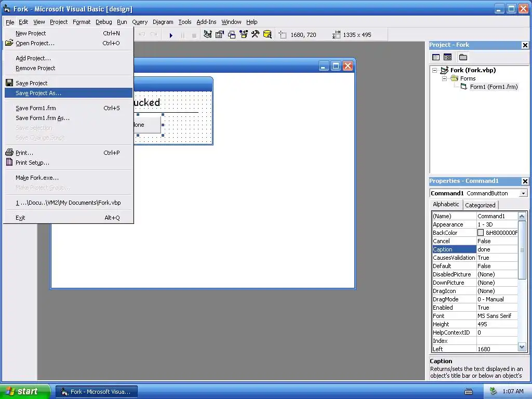Image resolution: width=532 pixels, height=399 pixels.
Task: Click the Break pause icon in toolbar
Action: tap(182, 35)
